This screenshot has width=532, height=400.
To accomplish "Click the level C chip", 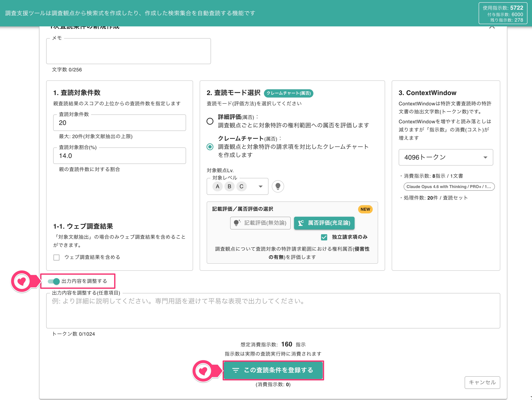I will 241,187.
